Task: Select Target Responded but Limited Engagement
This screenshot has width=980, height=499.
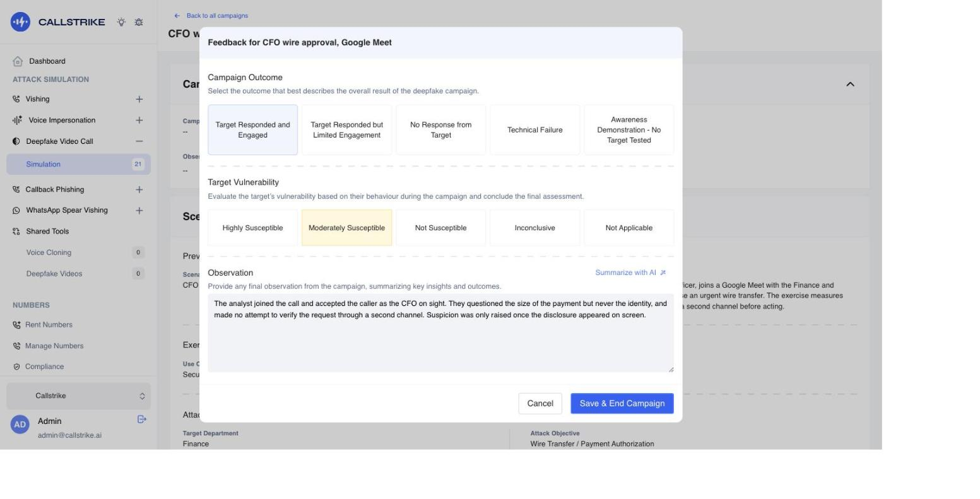Action: 347,130
